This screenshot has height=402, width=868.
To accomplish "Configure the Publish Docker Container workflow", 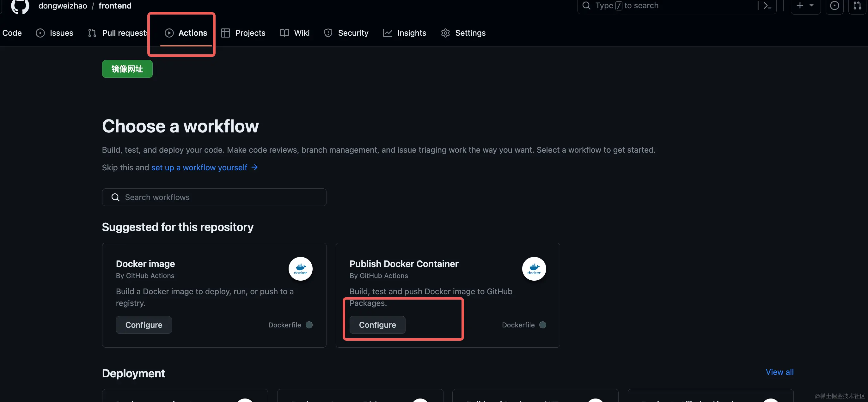I will (377, 325).
